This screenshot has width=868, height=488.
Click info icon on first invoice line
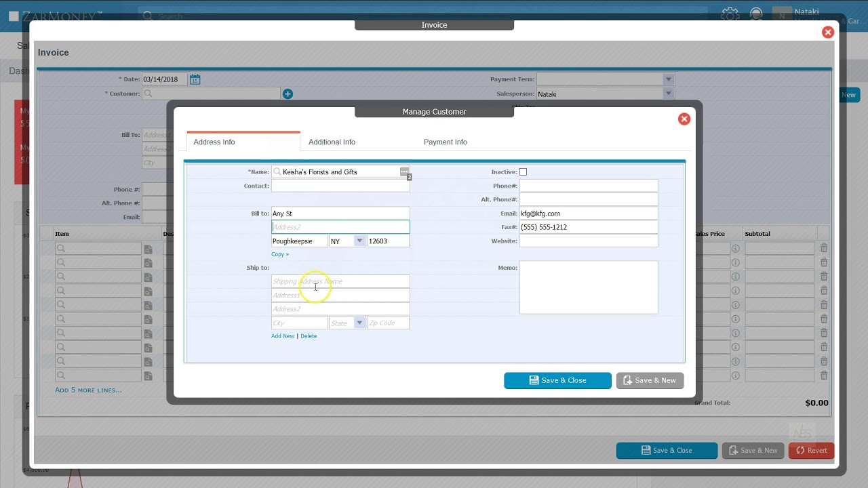[735, 249]
